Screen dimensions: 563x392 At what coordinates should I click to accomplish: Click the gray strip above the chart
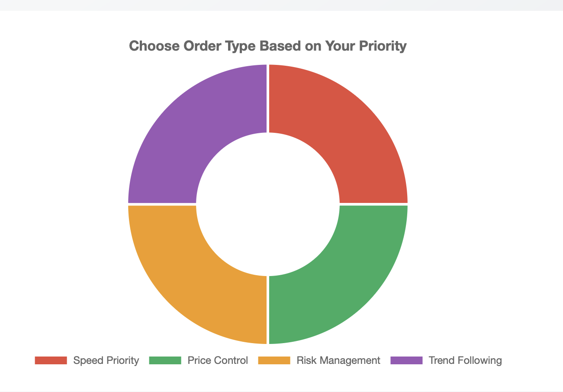pos(281,5)
